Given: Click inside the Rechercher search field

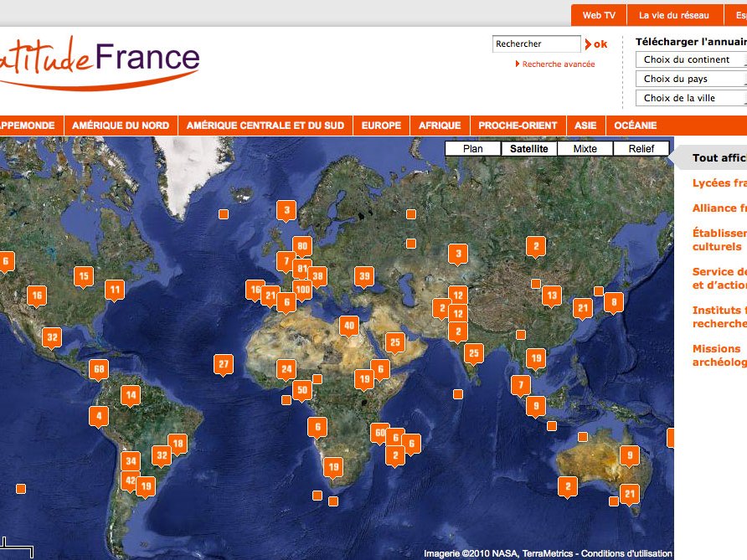Looking at the screenshot, I should coord(536,43).
